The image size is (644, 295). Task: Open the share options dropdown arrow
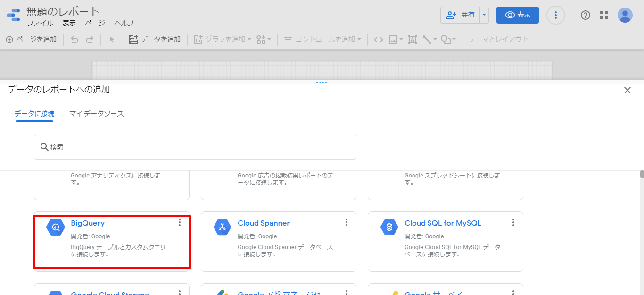pos(484,15)
